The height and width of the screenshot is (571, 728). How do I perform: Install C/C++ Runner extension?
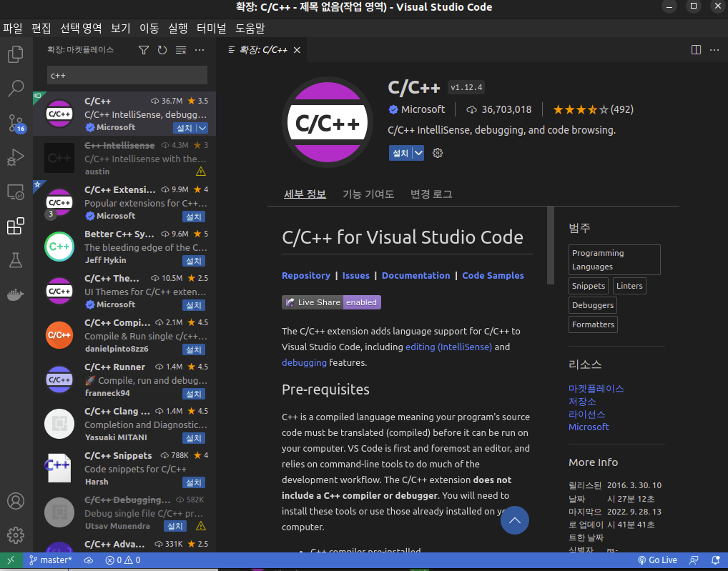pos(194,394)
